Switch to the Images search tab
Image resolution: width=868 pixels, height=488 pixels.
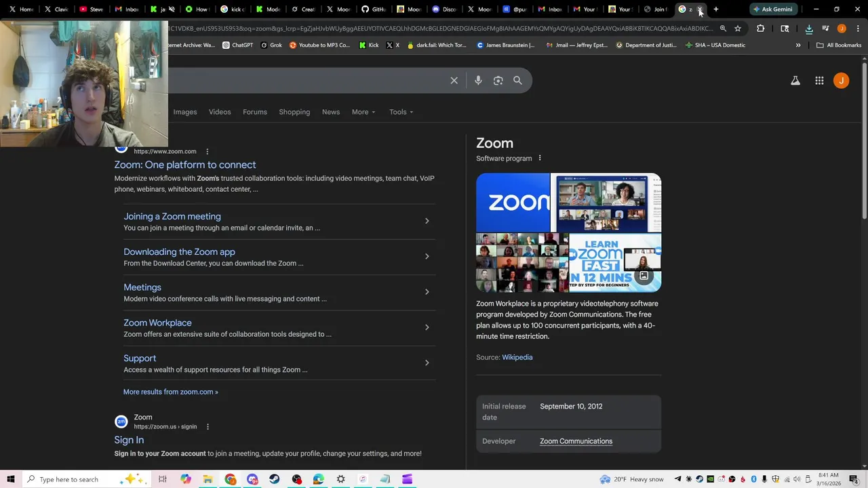coord(184,112)
